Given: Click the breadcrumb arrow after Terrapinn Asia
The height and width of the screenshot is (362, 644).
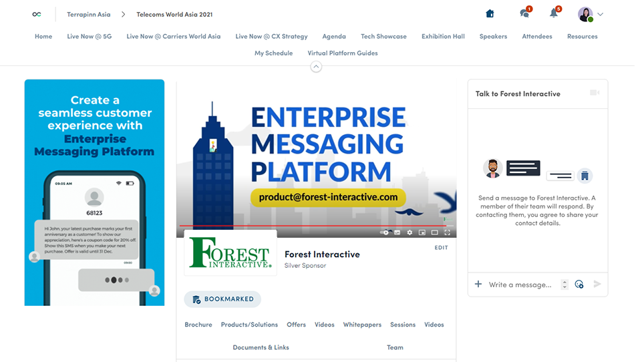Looking at the screenshot, I should 123,15.
